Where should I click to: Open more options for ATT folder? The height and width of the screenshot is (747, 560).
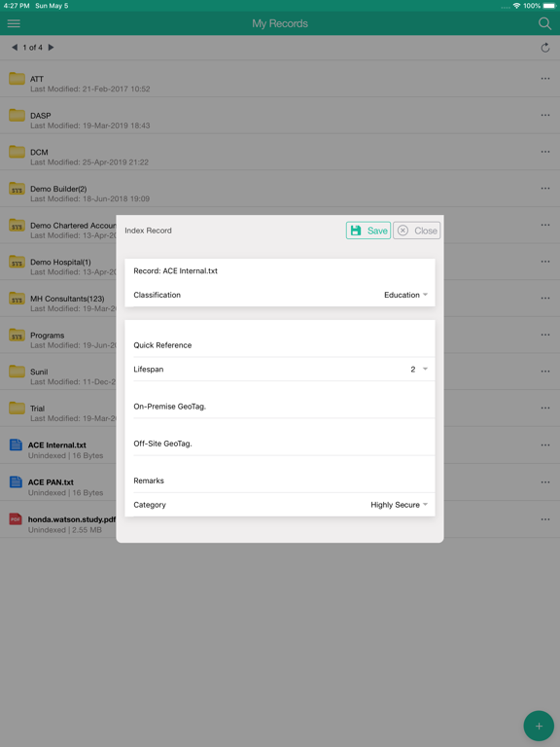tap(545, 79)
